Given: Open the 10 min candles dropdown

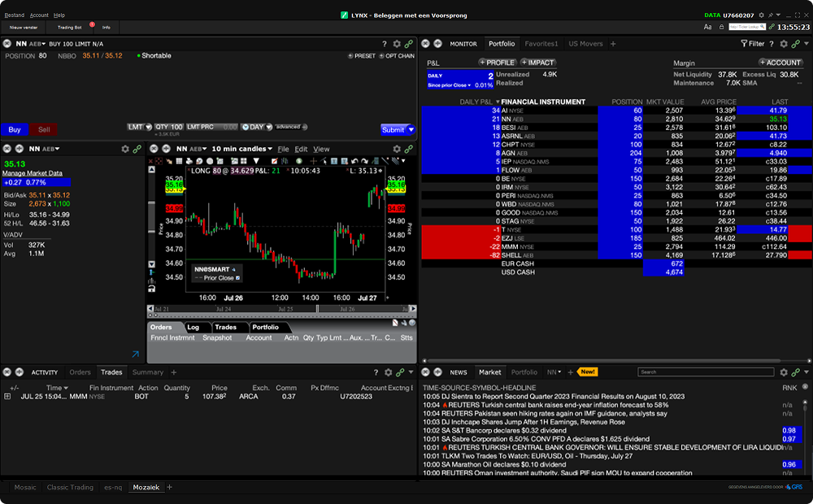Looking at the screenshot, I should click(241, 149).
